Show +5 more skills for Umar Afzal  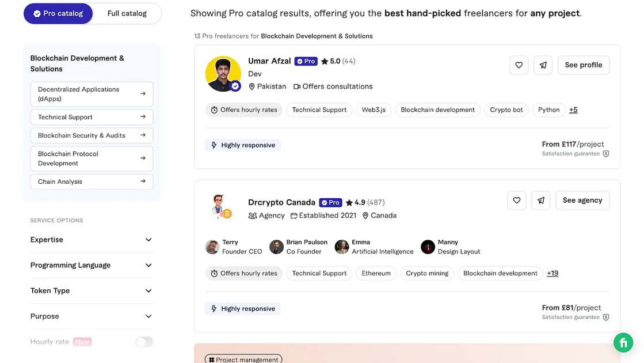[573, 109]
